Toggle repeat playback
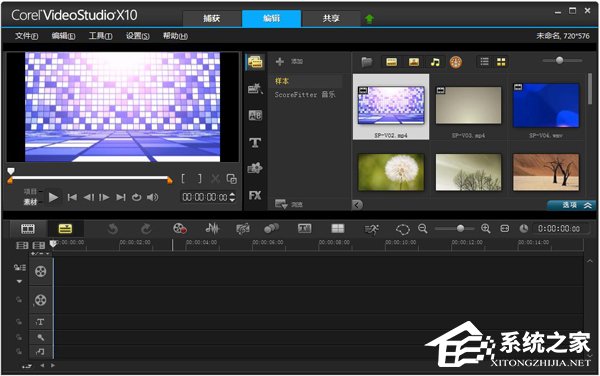 136,197
